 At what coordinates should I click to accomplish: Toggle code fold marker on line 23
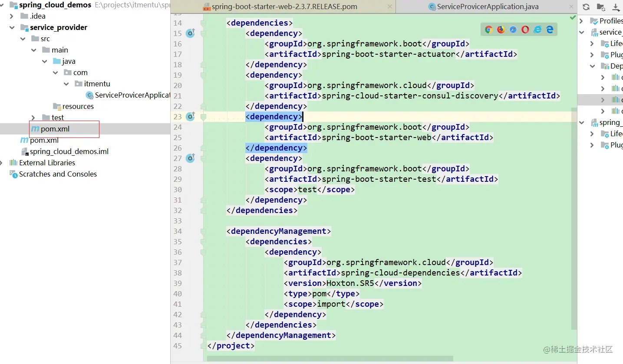203,116
